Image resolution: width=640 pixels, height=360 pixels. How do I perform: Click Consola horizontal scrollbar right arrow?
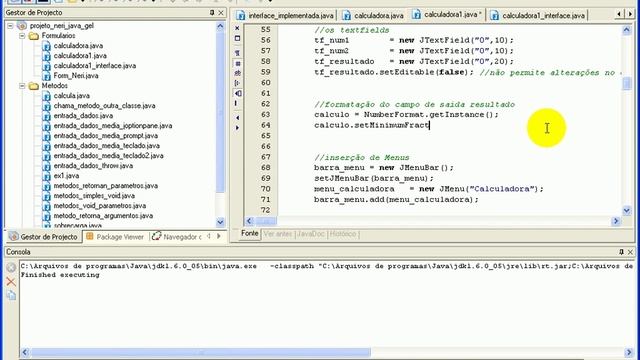click(629, 352)
